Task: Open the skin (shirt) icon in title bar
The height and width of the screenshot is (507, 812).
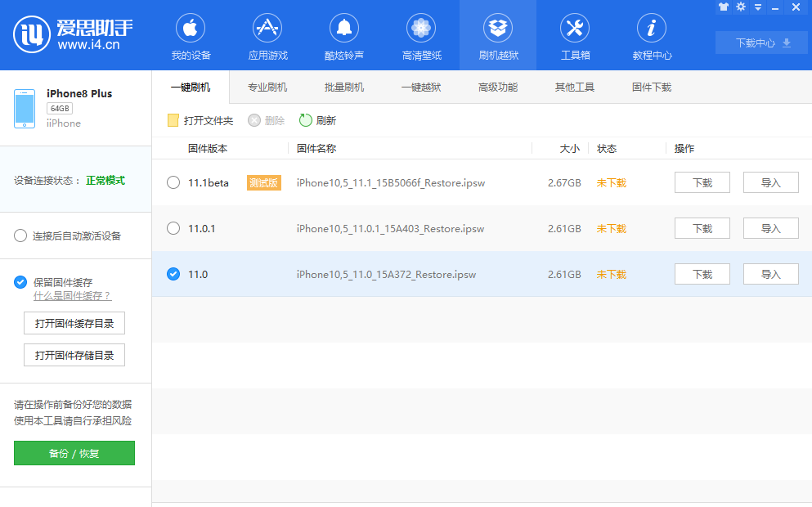Action: click(x=724, y=7)
